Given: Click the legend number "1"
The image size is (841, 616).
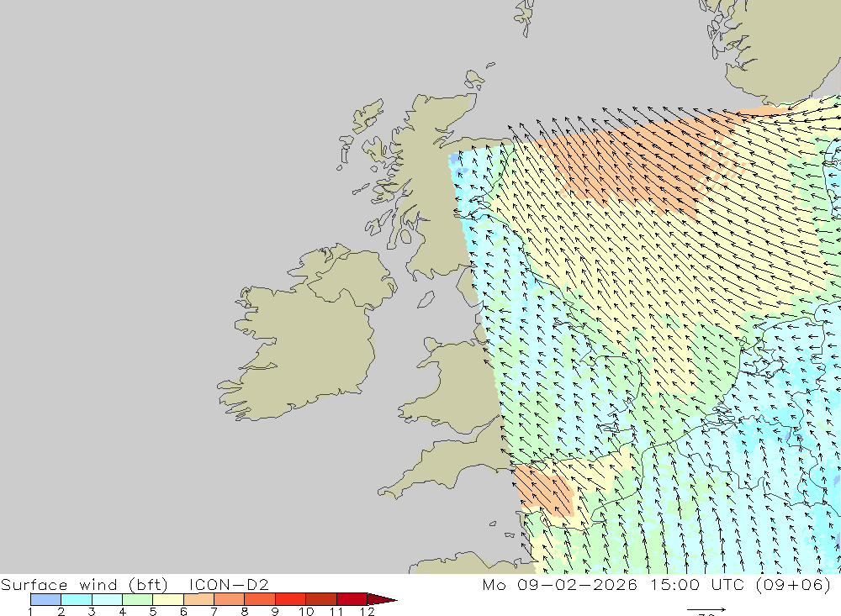Looking at the screenshot, I should [30, 612].
